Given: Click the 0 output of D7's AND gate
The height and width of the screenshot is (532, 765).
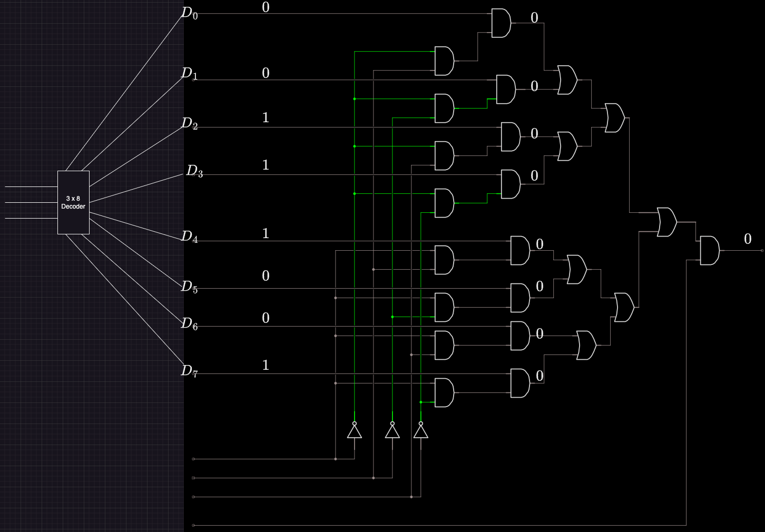Looking at the screenshot, I should 540,376.
